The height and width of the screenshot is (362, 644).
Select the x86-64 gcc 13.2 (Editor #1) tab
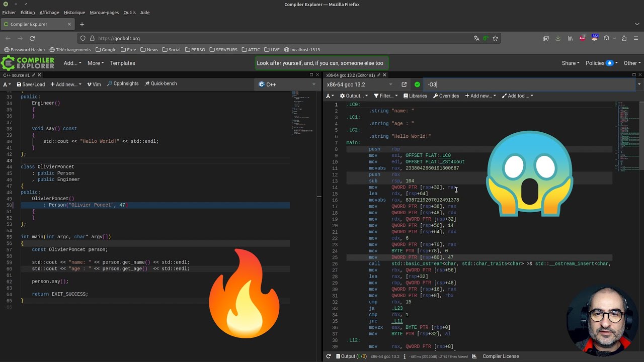pyautogui.click(x=350, y=75)
